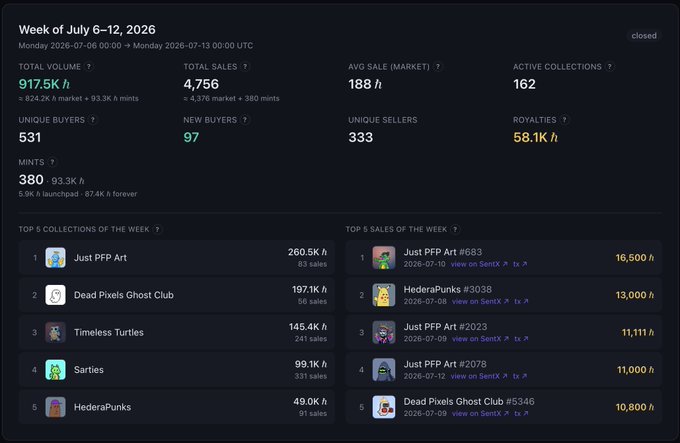Open HederaPunks collection avatar
680x443 pixels.
pos(56,407)
